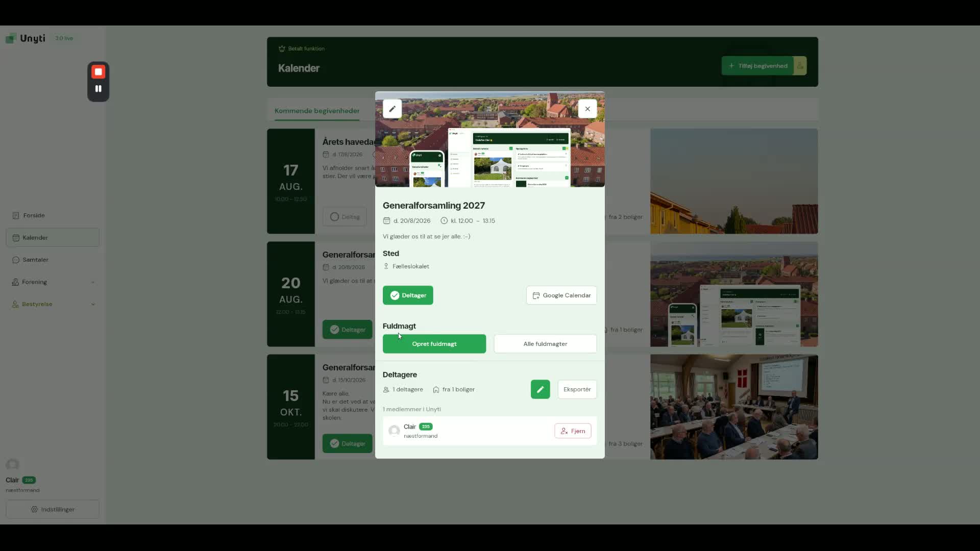
Task: Click the fra 1 boliger text in dialog
Action: (458, 389)
